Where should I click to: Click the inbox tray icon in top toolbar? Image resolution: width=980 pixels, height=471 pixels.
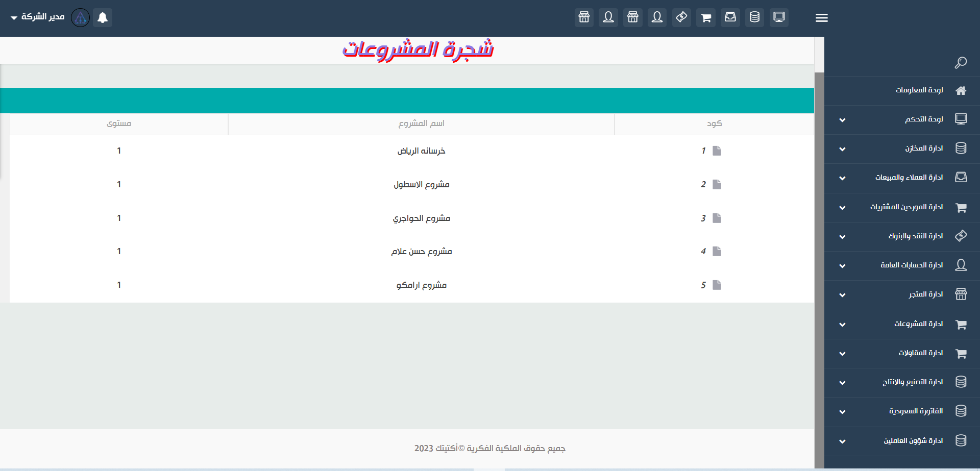730,17
